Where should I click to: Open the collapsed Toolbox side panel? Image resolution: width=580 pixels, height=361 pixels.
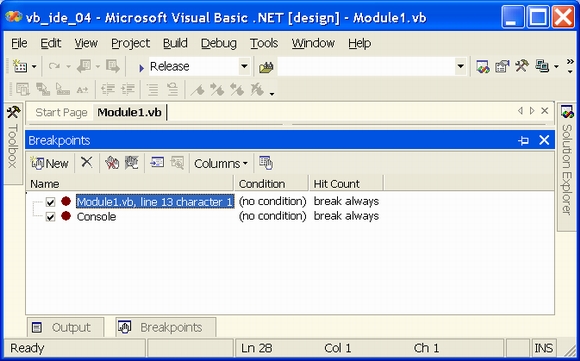13,142
